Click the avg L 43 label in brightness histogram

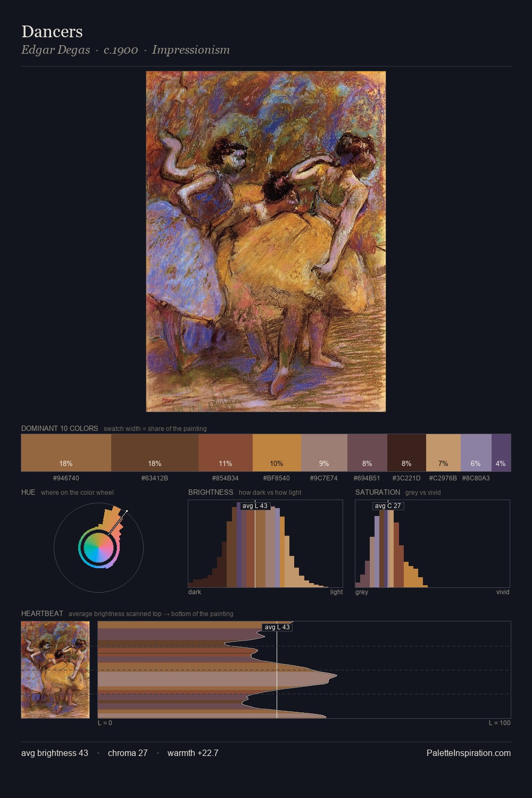[255, 505]
